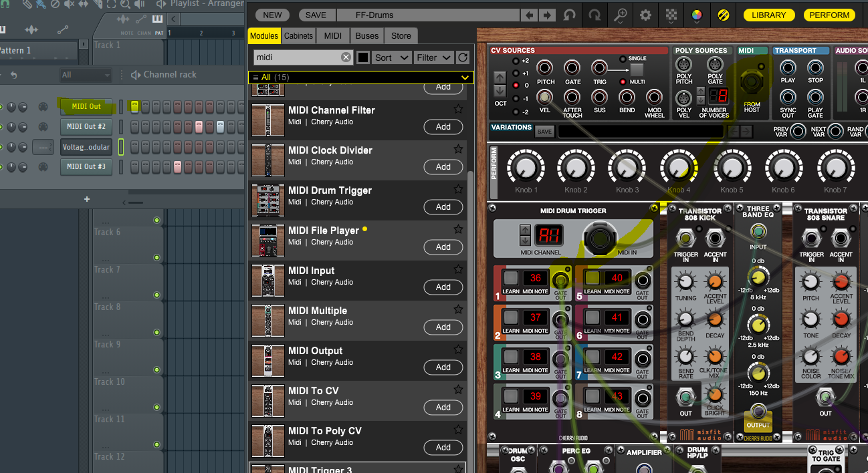This screenshot has height=473, width=868.
Task: Add the MIDI Output module
Action: (443, 367)
